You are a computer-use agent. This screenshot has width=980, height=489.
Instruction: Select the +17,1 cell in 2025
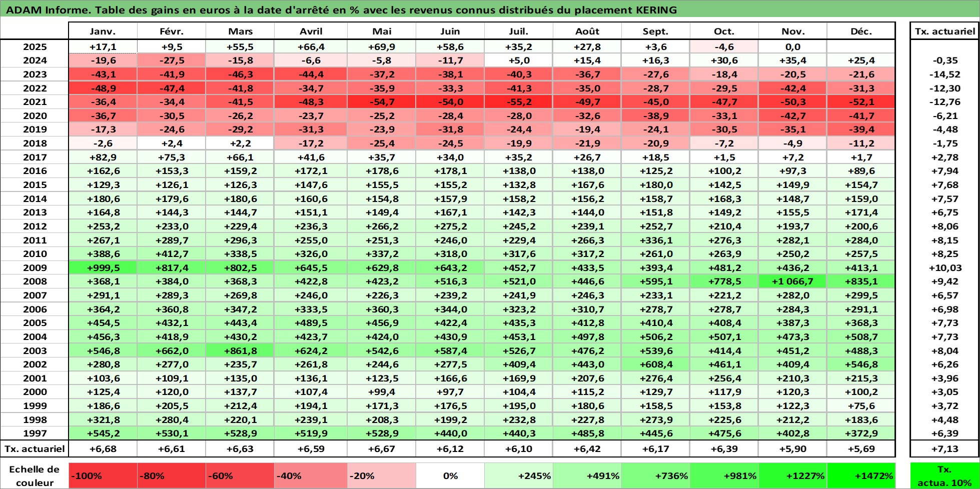(103, 46)
